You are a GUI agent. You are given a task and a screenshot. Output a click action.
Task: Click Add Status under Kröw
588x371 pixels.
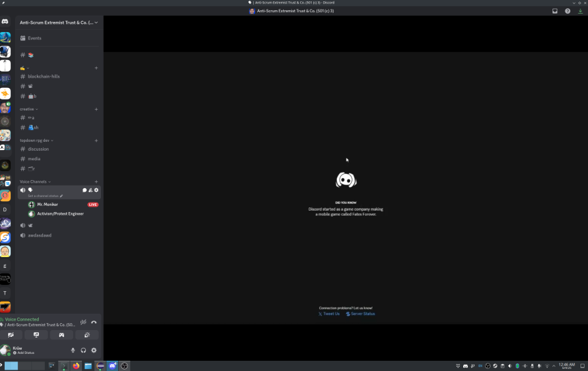point(24,353)
